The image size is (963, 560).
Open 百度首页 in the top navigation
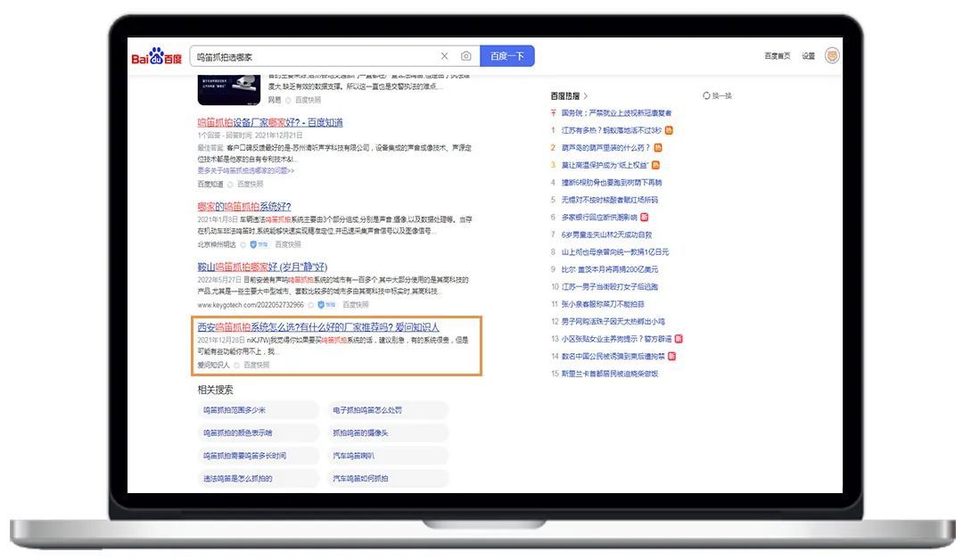click(777, 56)
